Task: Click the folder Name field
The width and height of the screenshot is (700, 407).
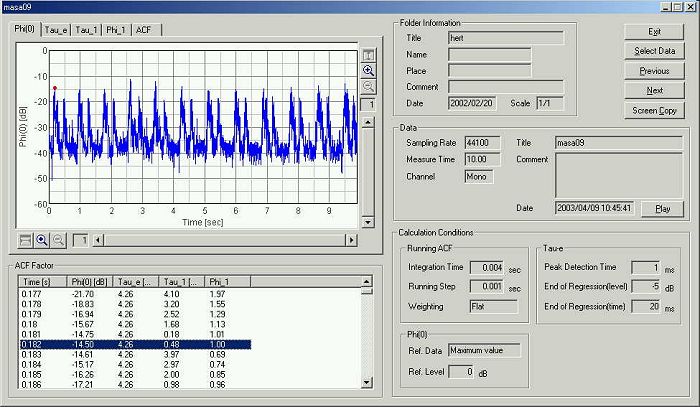Action: coord(490,54)
